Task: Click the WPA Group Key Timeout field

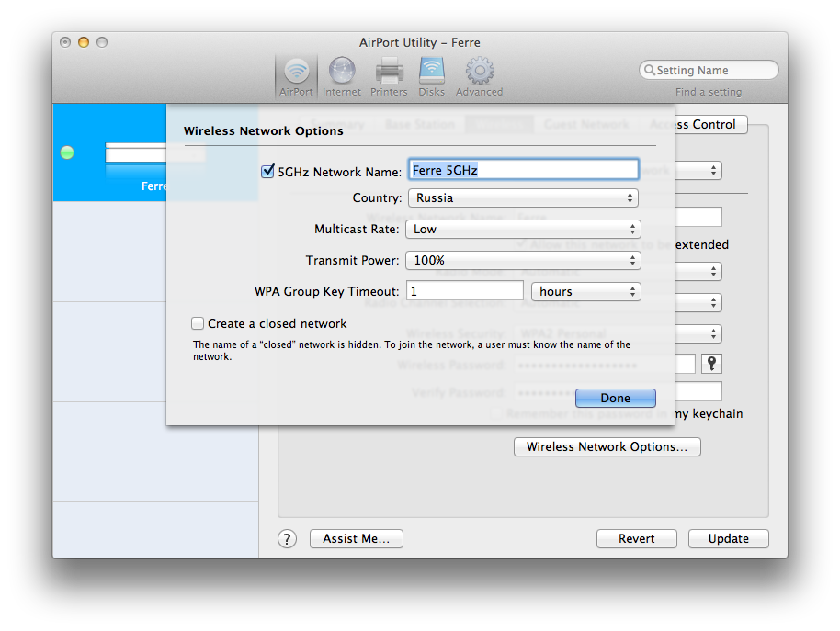Action: tap(464, 291)
